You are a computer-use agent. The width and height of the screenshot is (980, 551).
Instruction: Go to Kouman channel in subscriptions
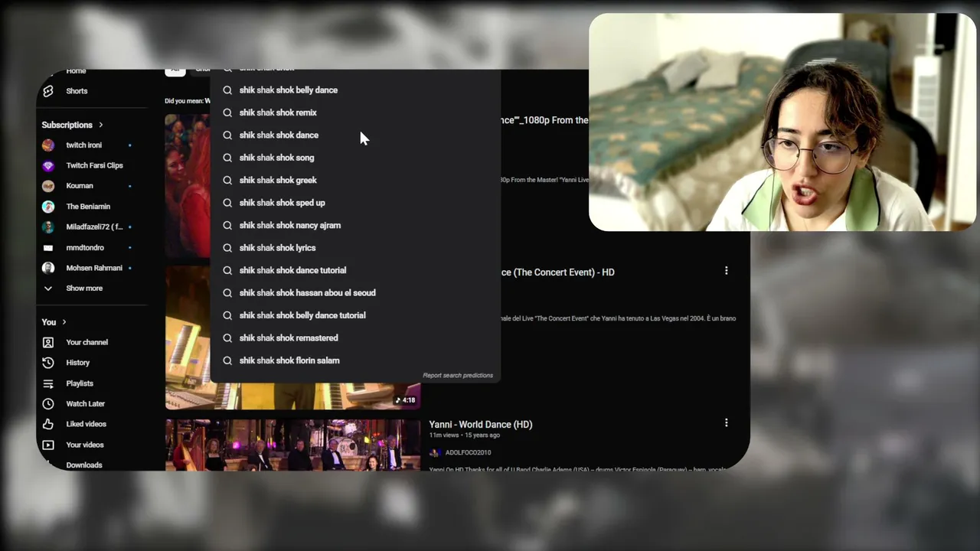coord(80,186)
